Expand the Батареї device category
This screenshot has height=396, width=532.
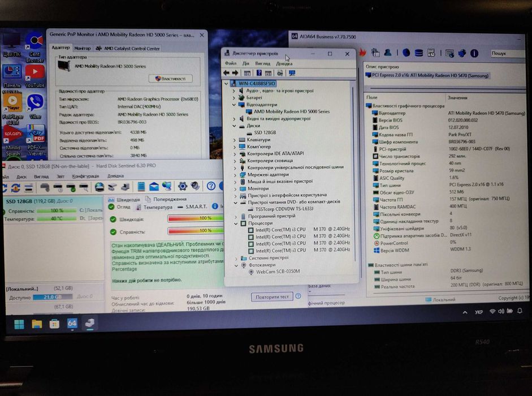click(x=233, y=98)
